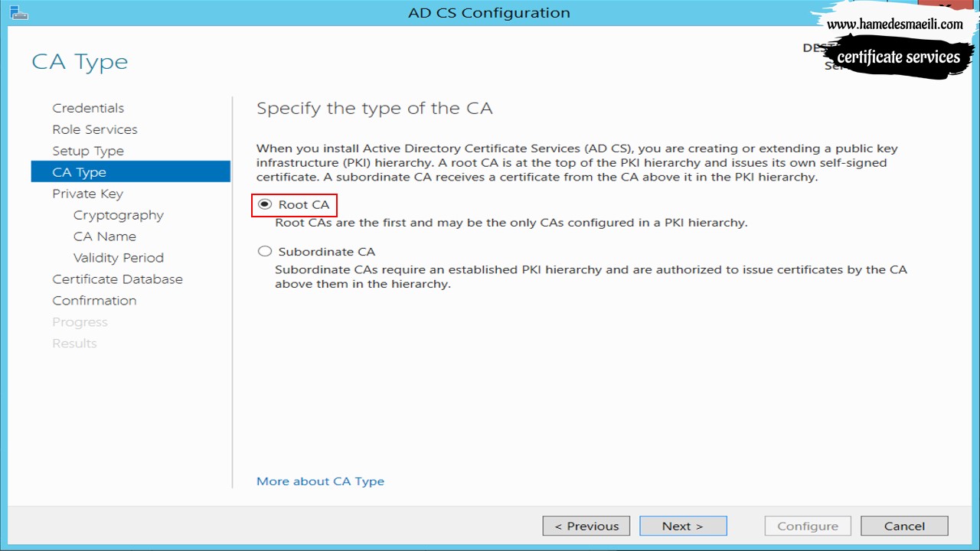Click the Results step in sidebar
980x551 pixels.
click(74, 344)
